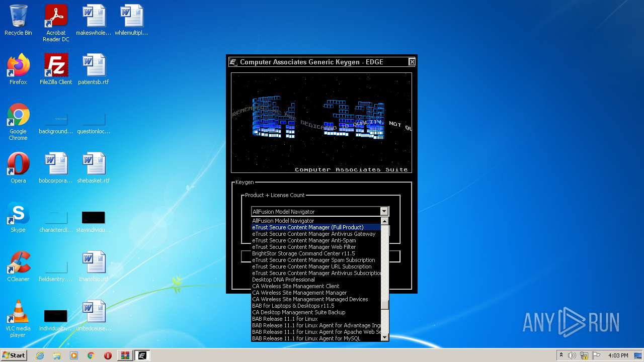Viewport: 644px width, 362px height.
Task: Pick CA Wireless Site Management Client
Action: (316, 286)
